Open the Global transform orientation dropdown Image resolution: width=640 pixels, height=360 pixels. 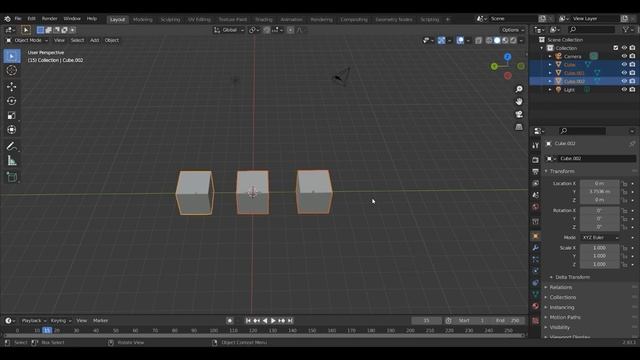(x=229, y=30)
